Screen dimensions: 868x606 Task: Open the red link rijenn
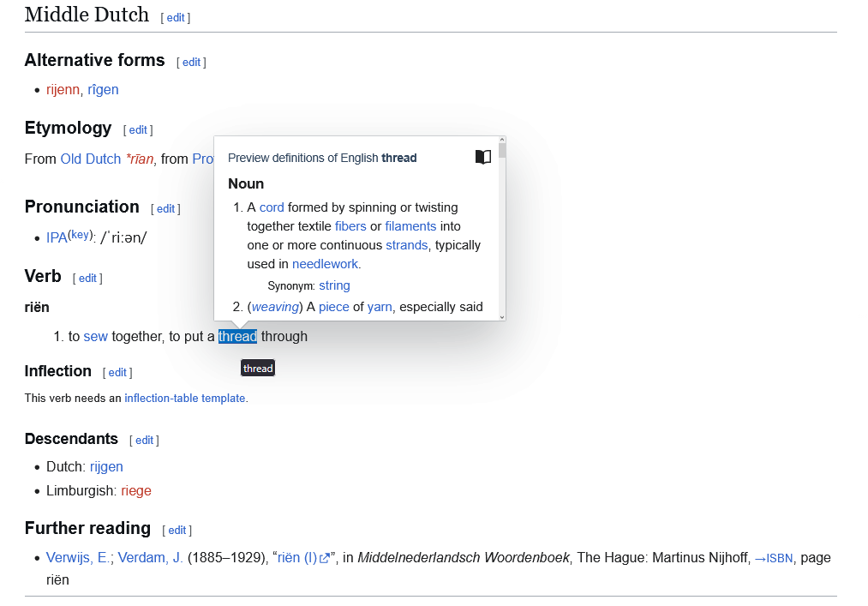pyautogui.click(x=63, y=90)
